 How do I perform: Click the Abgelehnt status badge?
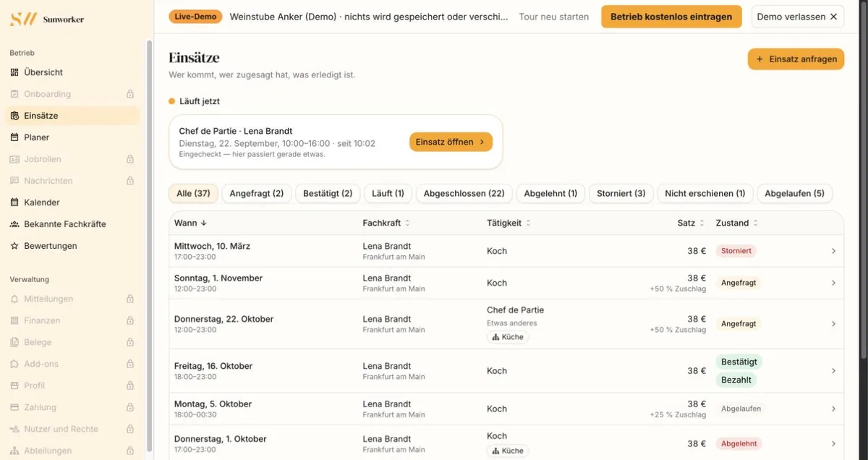click(x=739, y=443)
